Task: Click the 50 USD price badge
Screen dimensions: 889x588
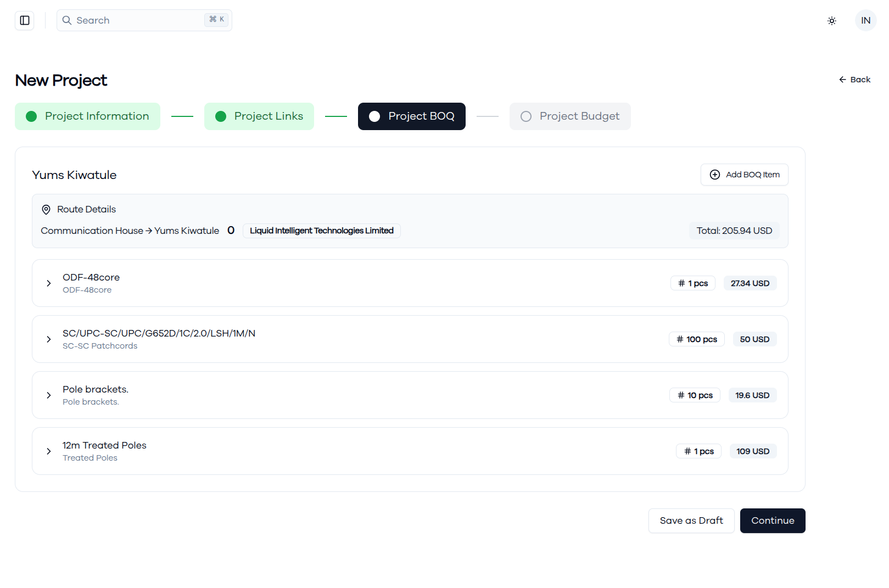Action: tap(754, 339)
